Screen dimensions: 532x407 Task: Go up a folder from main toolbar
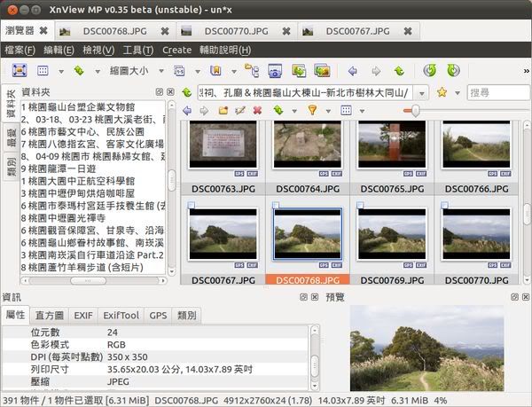point(399,71)
